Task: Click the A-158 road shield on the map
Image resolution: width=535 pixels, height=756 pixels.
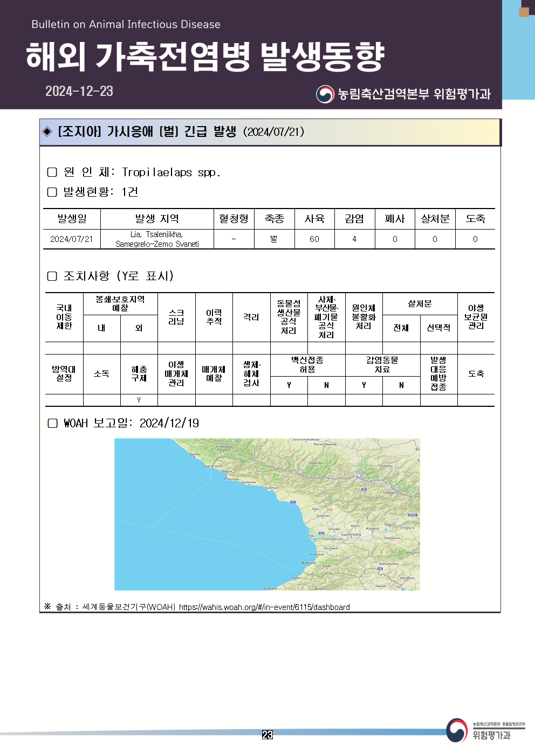Action: [359, 475]
